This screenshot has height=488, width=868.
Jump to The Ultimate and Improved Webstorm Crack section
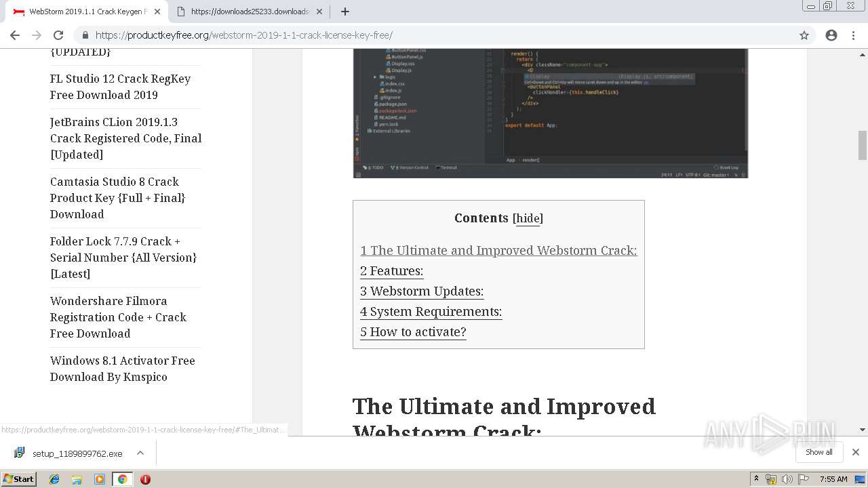point(498,251)
